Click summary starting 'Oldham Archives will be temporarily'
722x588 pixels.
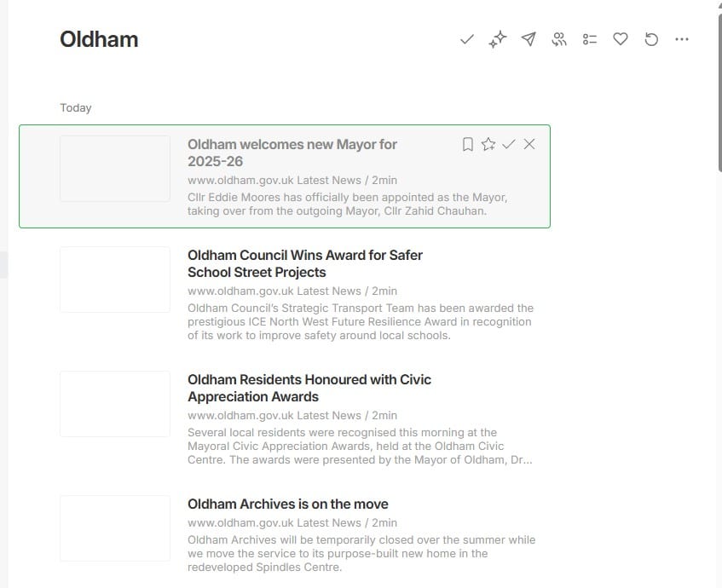point(361,553)
